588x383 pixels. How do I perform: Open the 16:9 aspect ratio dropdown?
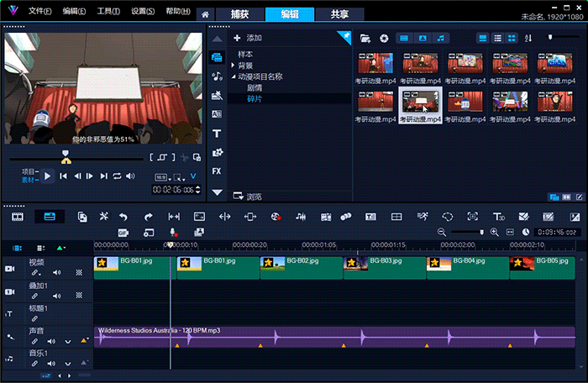[x=163, y=177]
